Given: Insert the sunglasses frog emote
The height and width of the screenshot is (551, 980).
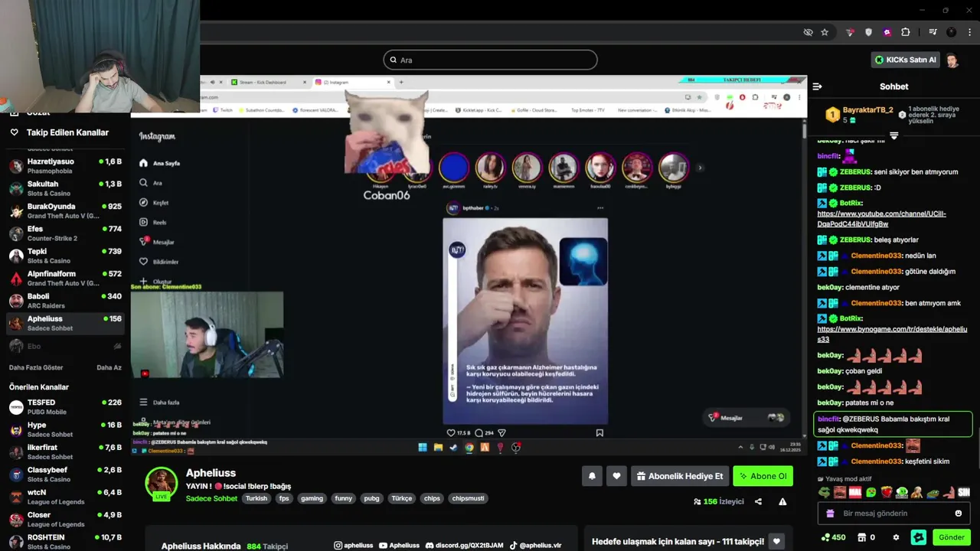Looking at the screenshot, I should pos(825,492).
